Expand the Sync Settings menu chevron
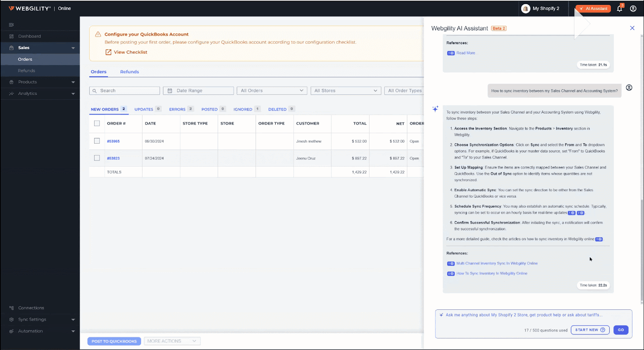Screen dimensions: 644x350 (x=73, y=320)
